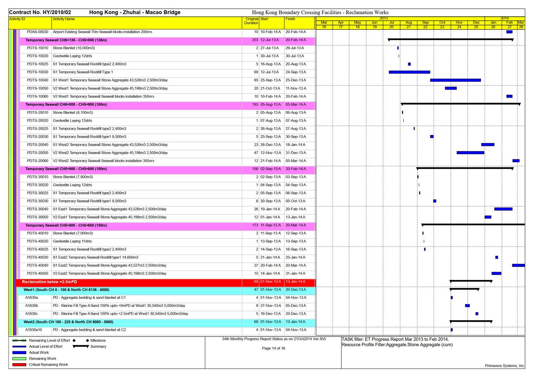Select the Jul 20 month in timescale
This screenshot has width=555, height=392.
point(391,25)
